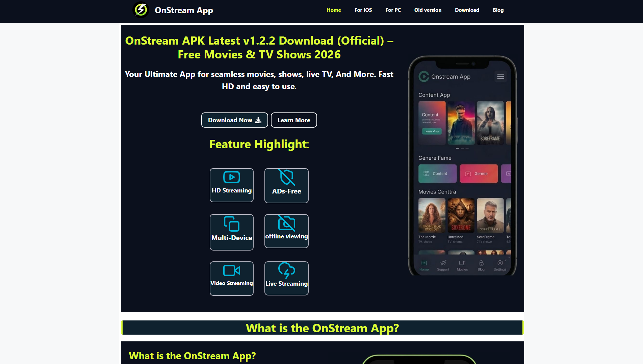Select the Live Streaming label
This screenshot has width=643, height=364.
pos(286,284)
